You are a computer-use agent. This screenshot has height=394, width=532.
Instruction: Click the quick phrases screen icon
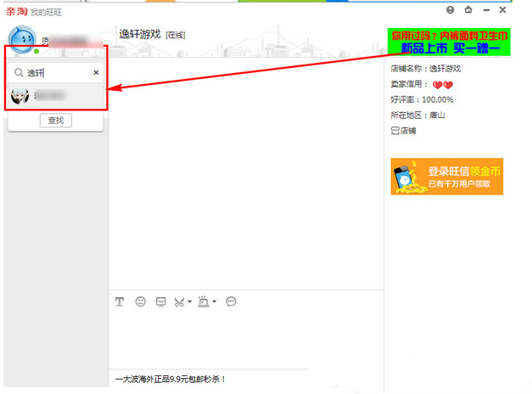coord(161,301)
